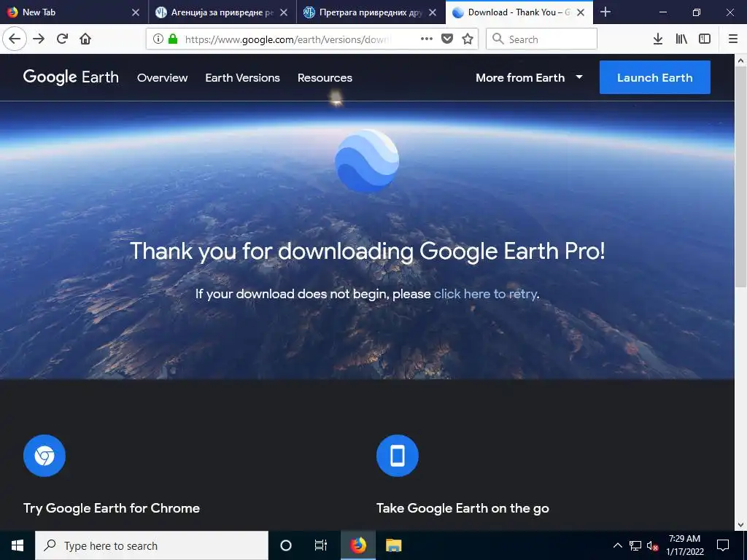This screenshot has width=747, height=560.
Task: Go back with the browser back arrow
Action: (15, 39)
